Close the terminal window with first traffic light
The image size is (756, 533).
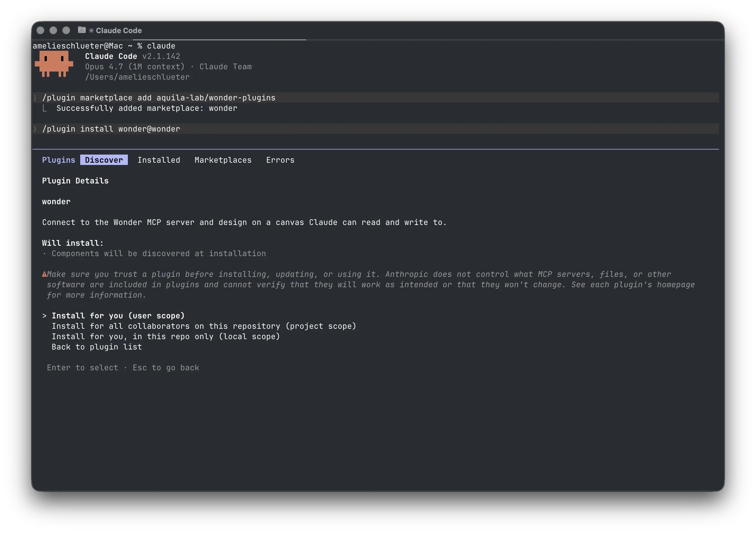[40, 30]
